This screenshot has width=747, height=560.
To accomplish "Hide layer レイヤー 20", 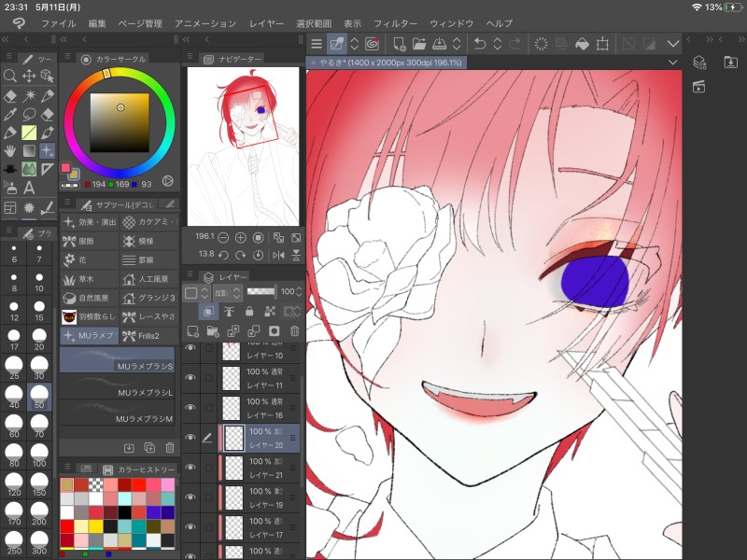I will tap(190, 437).
